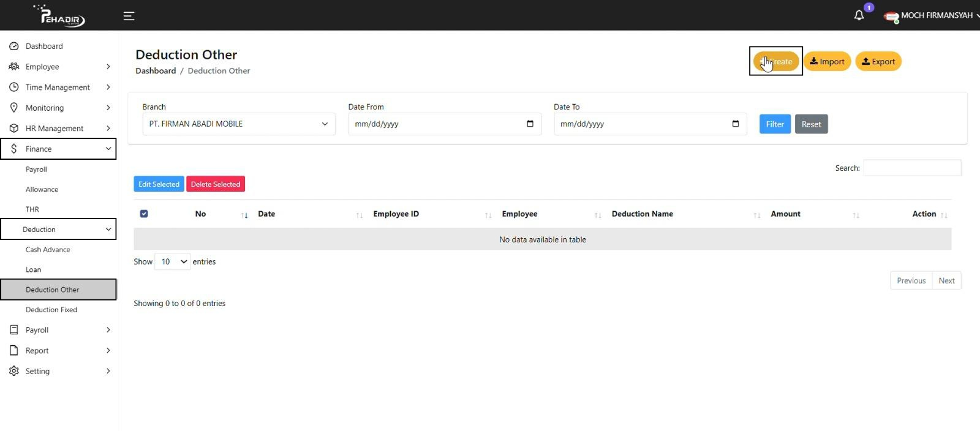
Task: Click the Import button
Action: point(827,61)
